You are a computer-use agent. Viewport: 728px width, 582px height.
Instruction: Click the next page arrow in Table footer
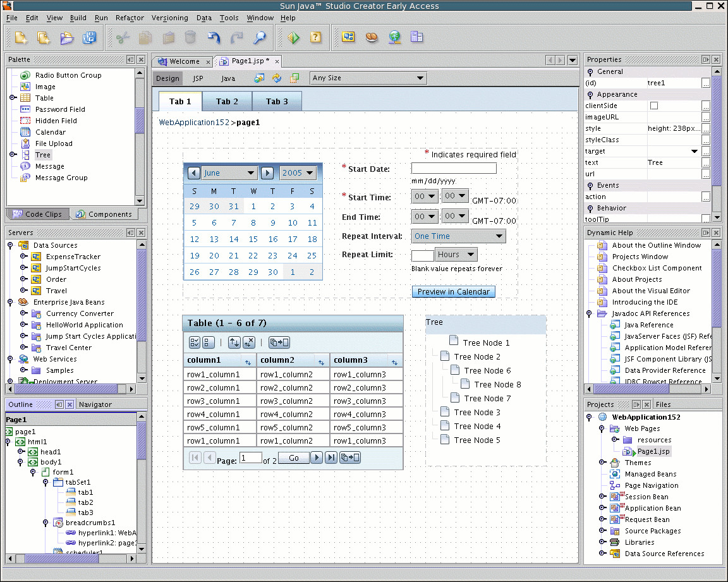click(x=317, y=458)
